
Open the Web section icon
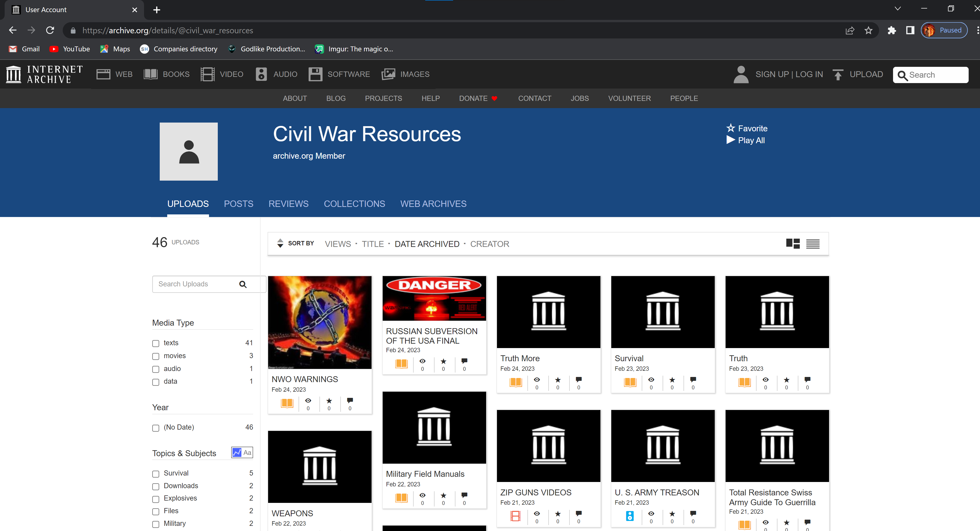(103, 74)
